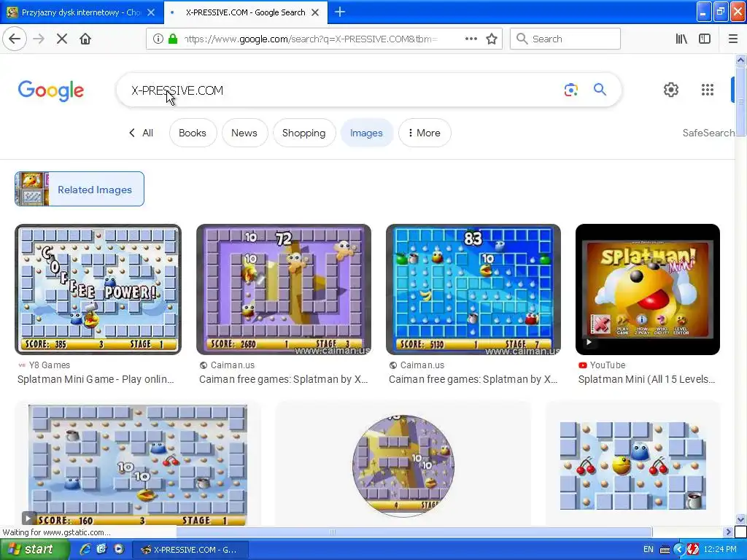
Task: Open Windows Media Player quick launch icon
Action: [x=119, y=549]
